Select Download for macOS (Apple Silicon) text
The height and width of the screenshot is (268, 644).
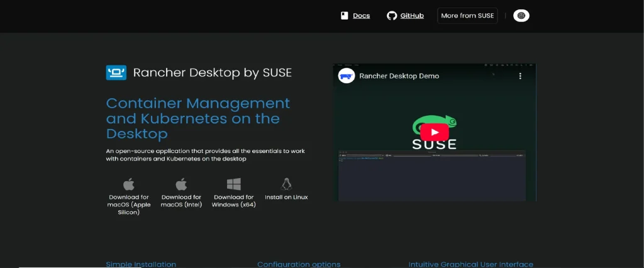tap(128, 204)
